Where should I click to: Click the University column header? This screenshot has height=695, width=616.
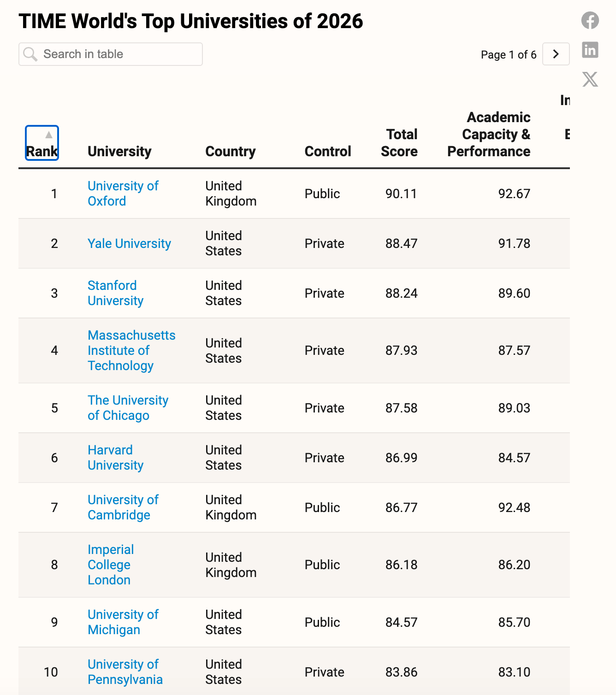click(x=119, y=151)
